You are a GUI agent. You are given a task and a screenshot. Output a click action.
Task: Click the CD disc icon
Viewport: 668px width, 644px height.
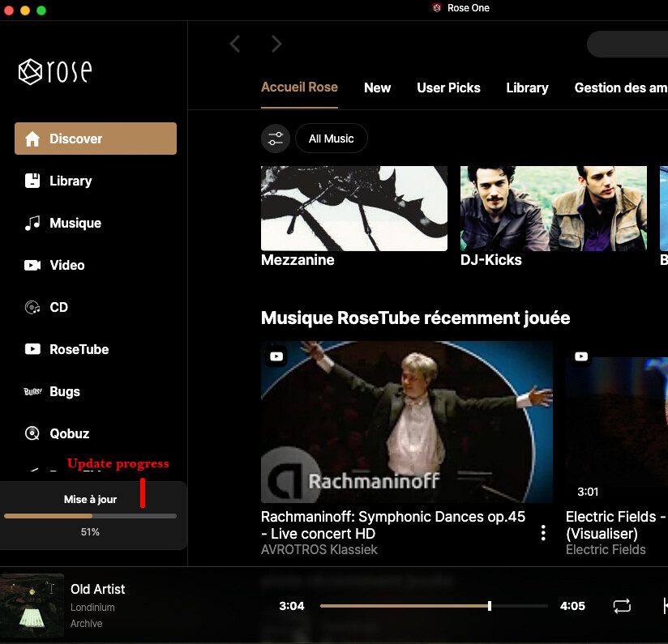point(32,307)
